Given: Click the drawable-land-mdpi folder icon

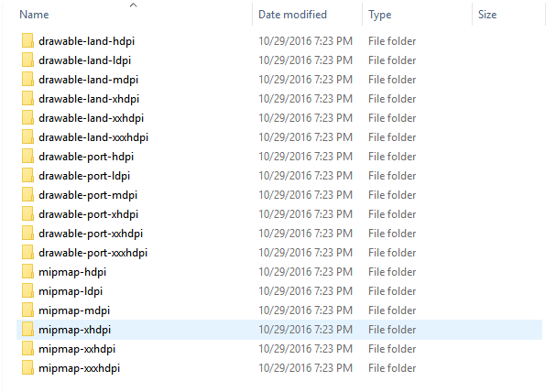Looking at the screenshot, I should [x=27, y=80].
